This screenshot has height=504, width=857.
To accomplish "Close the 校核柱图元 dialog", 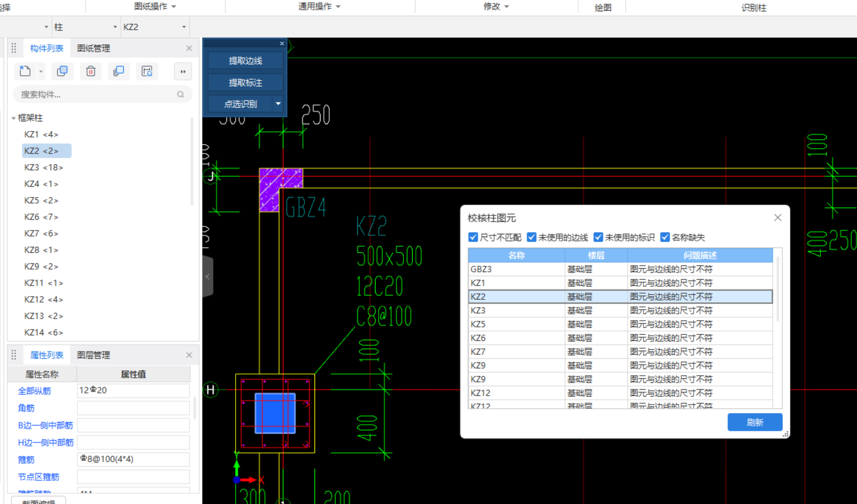I will pos(778,218).
